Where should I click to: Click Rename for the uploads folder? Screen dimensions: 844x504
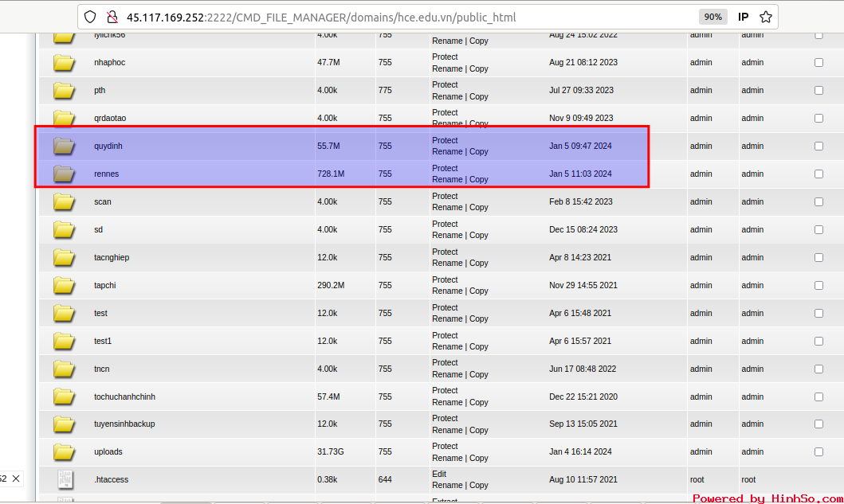coord(447,458)
